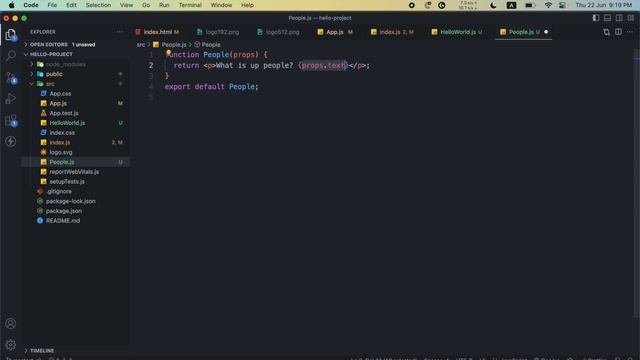The width and height of the screenshot is (640, 360).
Task: Open the Customize Layout icon
Action: tap(631, 18)
